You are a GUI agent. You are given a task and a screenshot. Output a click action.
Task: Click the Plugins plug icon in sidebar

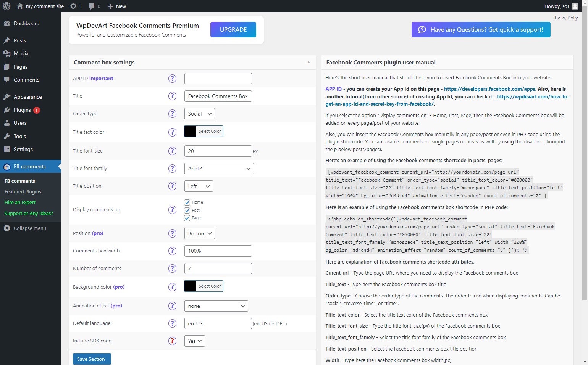(x=7, y=110)
